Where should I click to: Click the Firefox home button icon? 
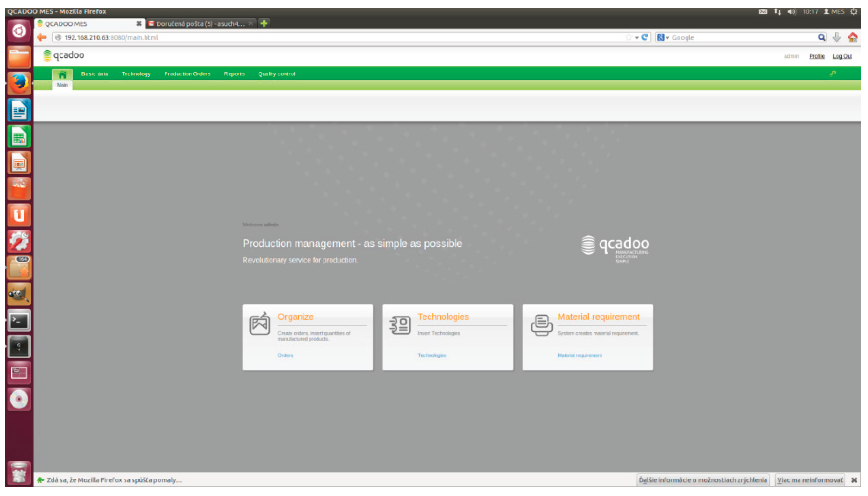coord(853,38)
